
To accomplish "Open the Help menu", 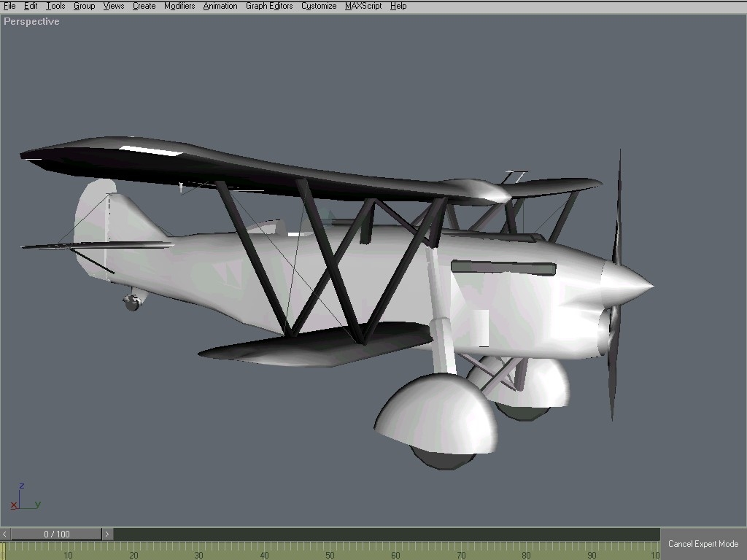I will tap(398, 6).
